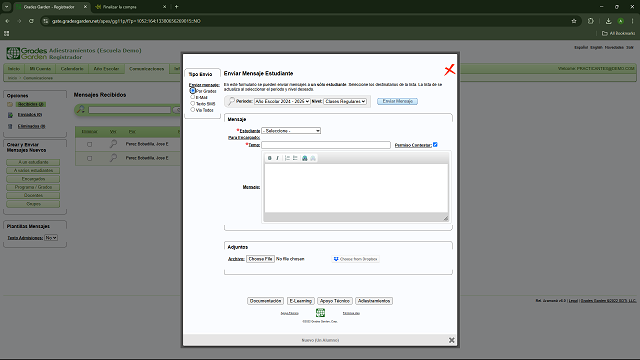Open browser extensions puzzle icon
The height and width of the screenshot is (360, 640).
(x=591, y=21)
